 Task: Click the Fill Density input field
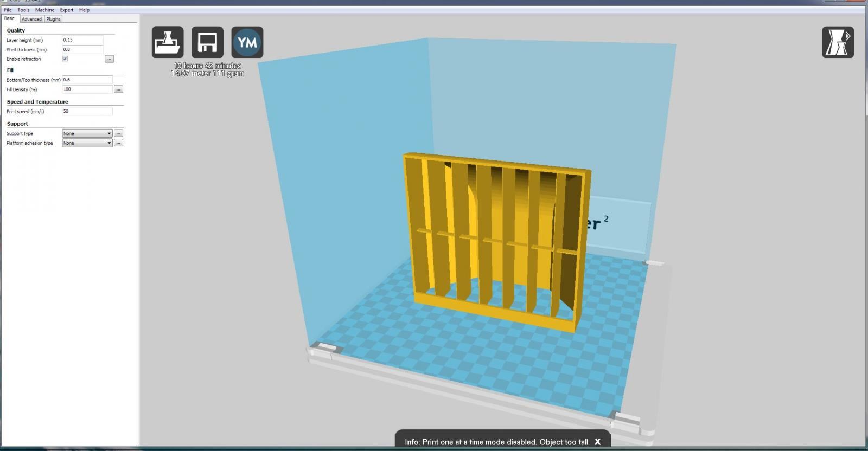click(87, 89)
